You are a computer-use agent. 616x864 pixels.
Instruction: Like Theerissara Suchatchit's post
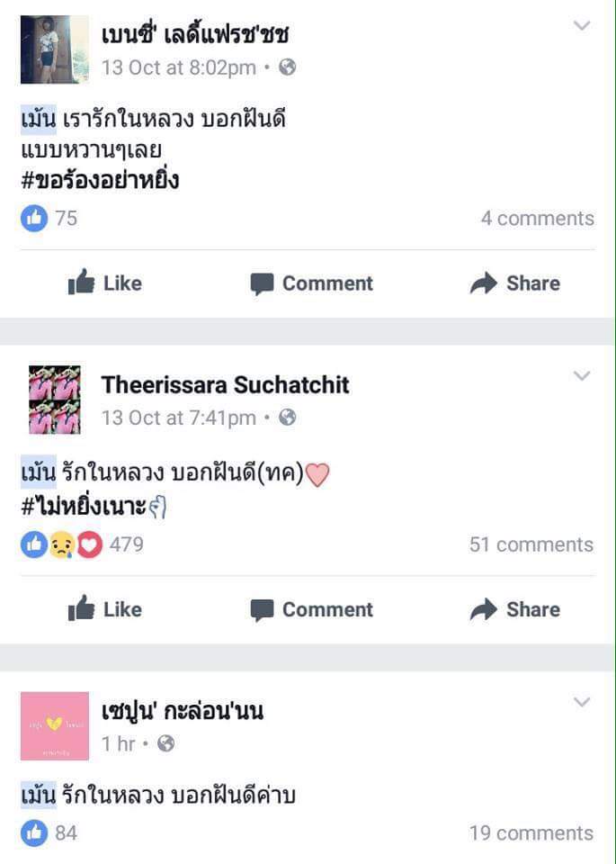(x=104, y=609)
